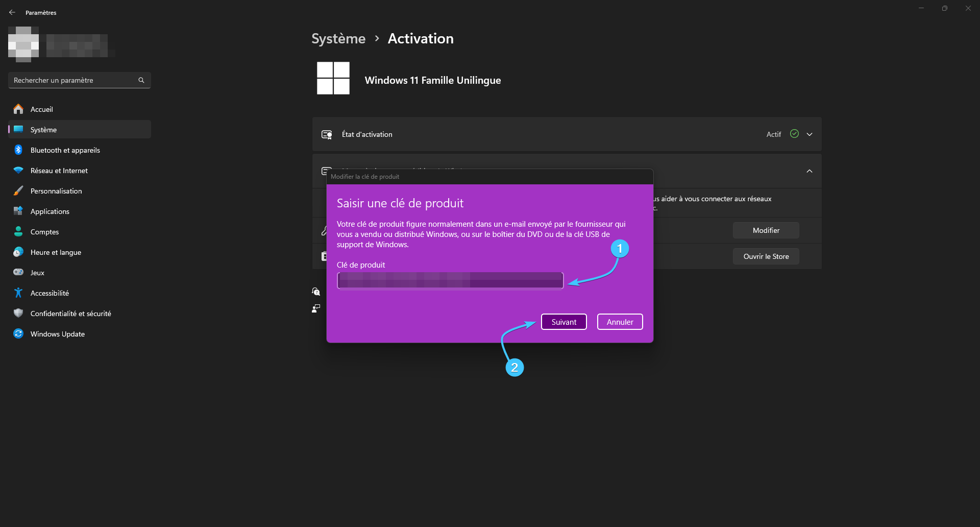This screenshot has width=980, height=527.
Task: Click the Accessibilité figure icon
Action: point(18,293)
